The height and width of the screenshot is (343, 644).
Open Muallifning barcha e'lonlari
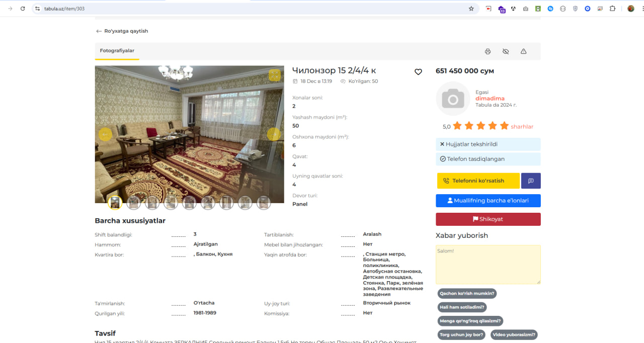(488, 200)
